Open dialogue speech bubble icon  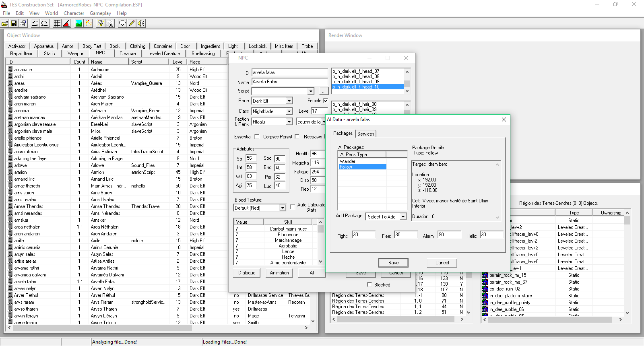click(x=122, y=23)
